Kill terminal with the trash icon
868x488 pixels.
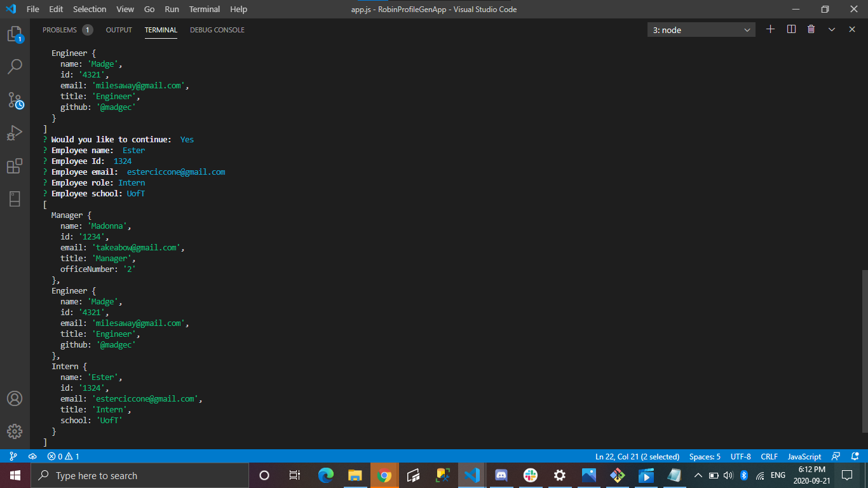click(811, 29)
